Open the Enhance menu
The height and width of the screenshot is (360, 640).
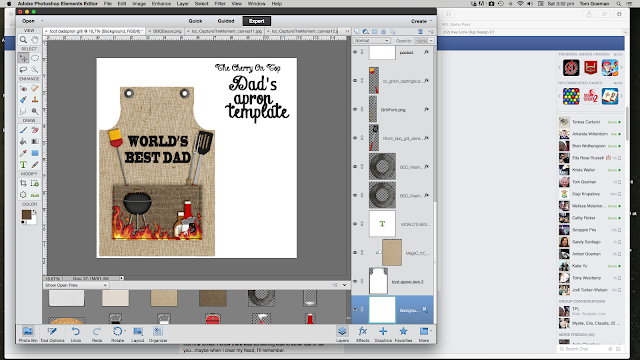coord(161,3)
